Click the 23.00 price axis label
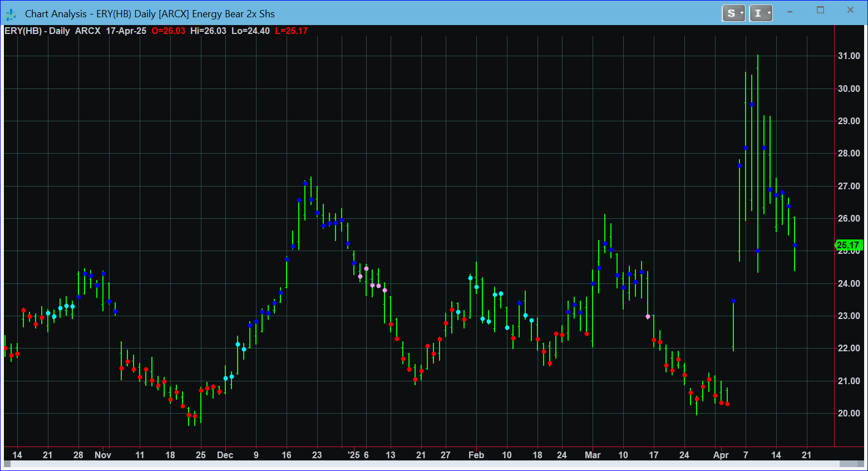The image size is (868, 471). point(849,316)
